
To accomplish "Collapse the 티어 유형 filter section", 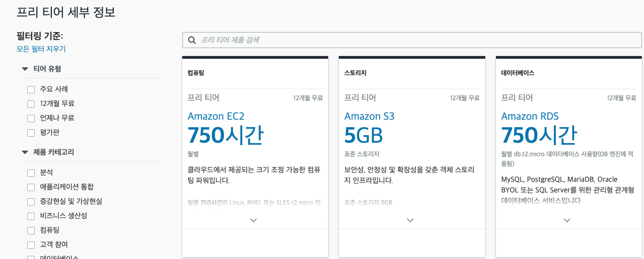I will [25, 69].
